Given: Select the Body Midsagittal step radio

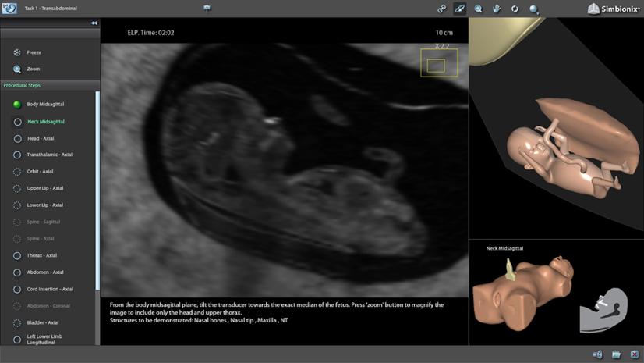Looking at the screenshot, I should 18,104.
